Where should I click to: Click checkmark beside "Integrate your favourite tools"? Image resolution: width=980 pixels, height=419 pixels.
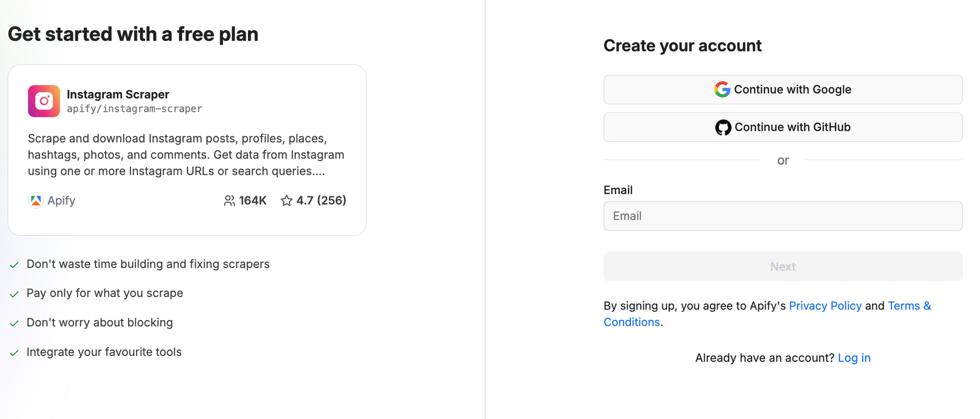pos(14,353)
